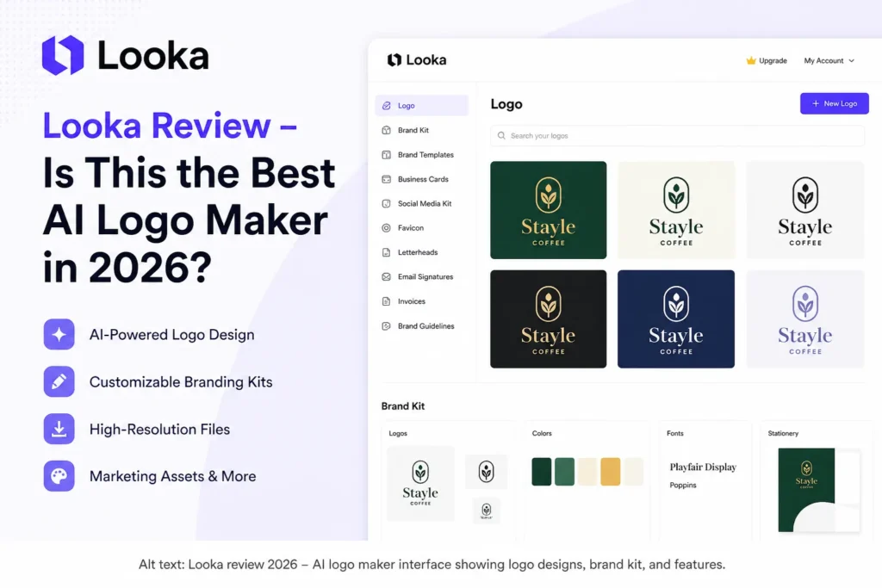Open the My Account dropdown

coord(829,61)
